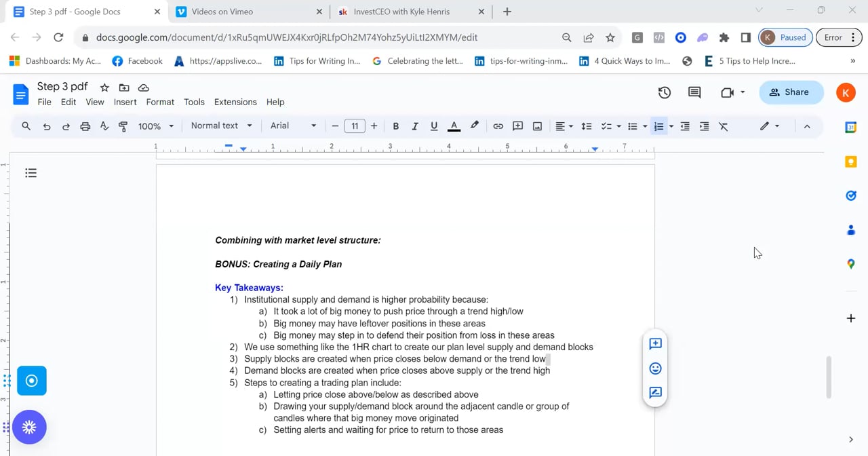Enable numbered list formatting
Screen dimensions: 868x456
coord(658,126)
